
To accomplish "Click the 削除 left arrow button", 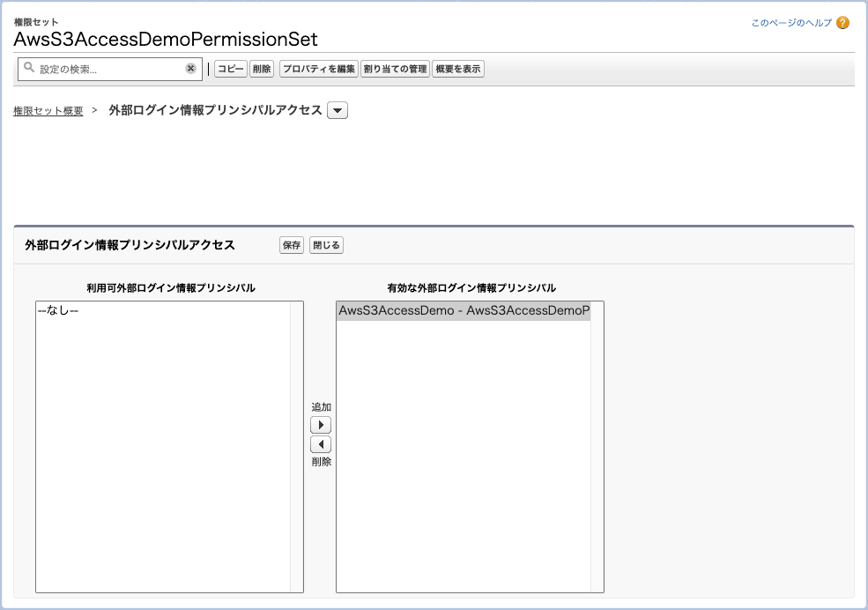I will tap(321, 444).
